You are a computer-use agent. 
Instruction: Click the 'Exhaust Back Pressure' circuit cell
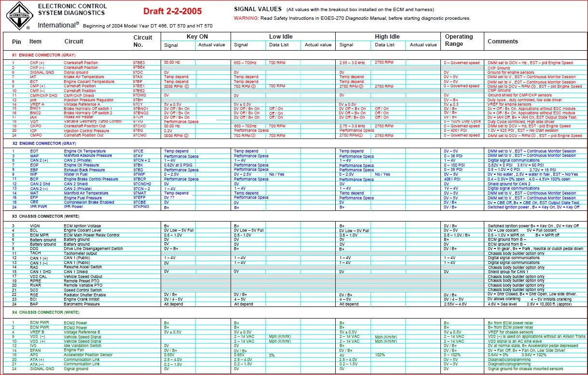(83, 170)
